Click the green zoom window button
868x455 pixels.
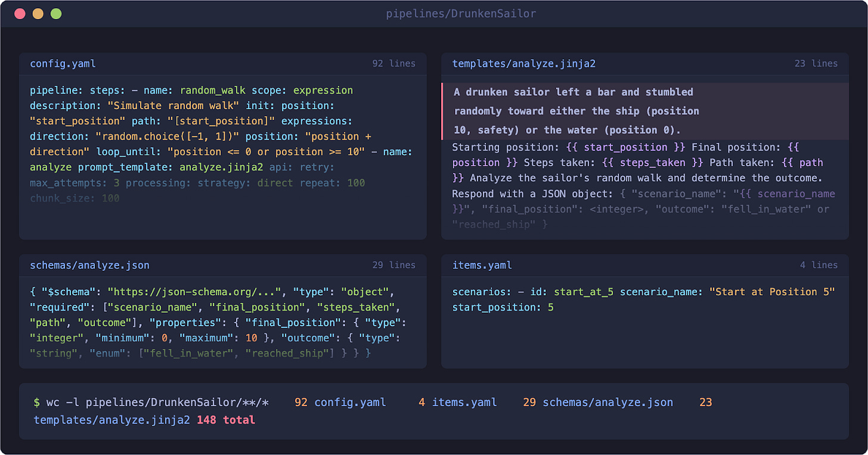pyautogui.click(x=55, y=13)
